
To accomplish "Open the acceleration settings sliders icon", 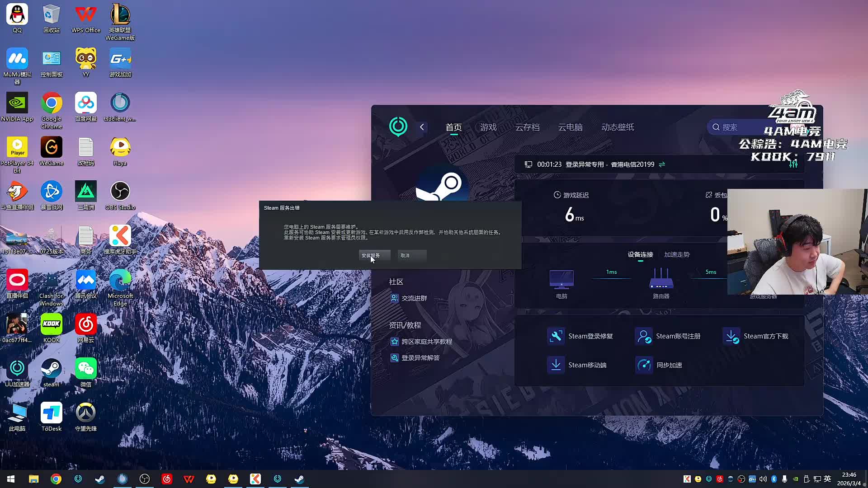I will (793, 164).
